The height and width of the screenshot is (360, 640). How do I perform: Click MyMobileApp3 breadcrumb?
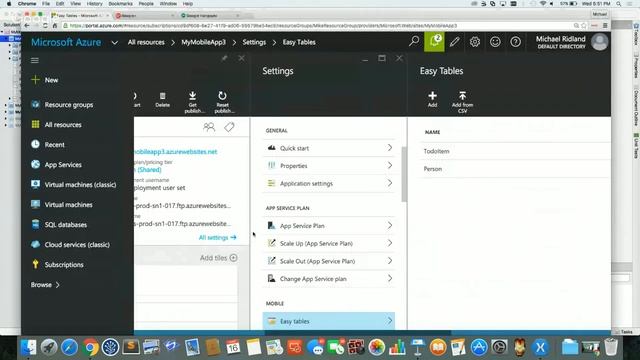[203, 42]
